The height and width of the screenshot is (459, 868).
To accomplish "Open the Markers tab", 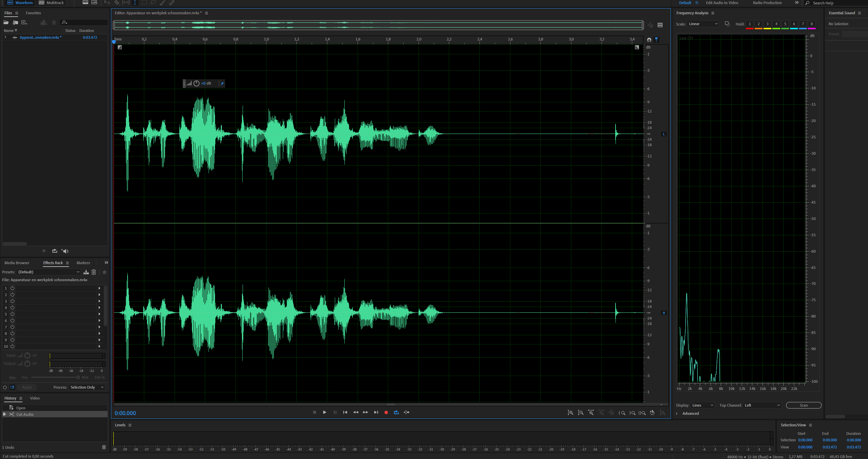I will pyautogui.click(x=83, y=263).
